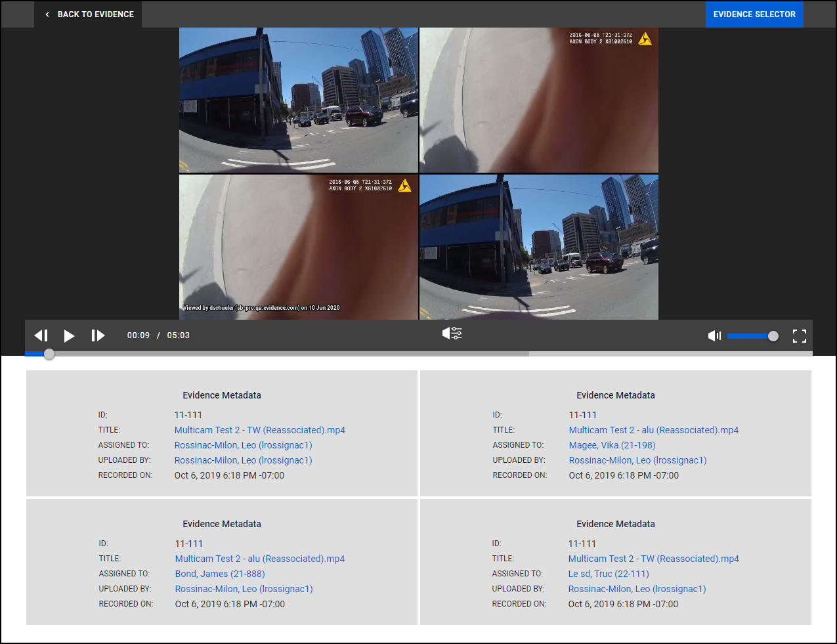The height and width of the screenshot is (644, 837).
Task: Open Magee, Vika (21-198) assignee link
Action: point(612,445)
